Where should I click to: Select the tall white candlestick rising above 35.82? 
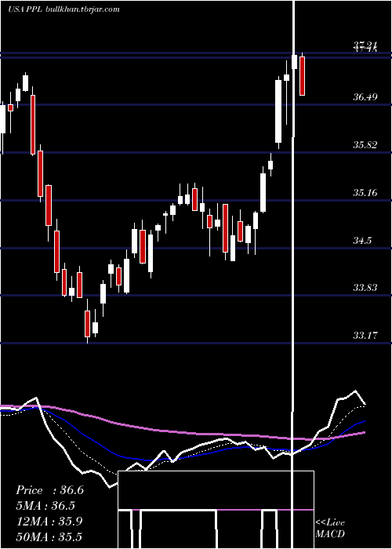278,111
